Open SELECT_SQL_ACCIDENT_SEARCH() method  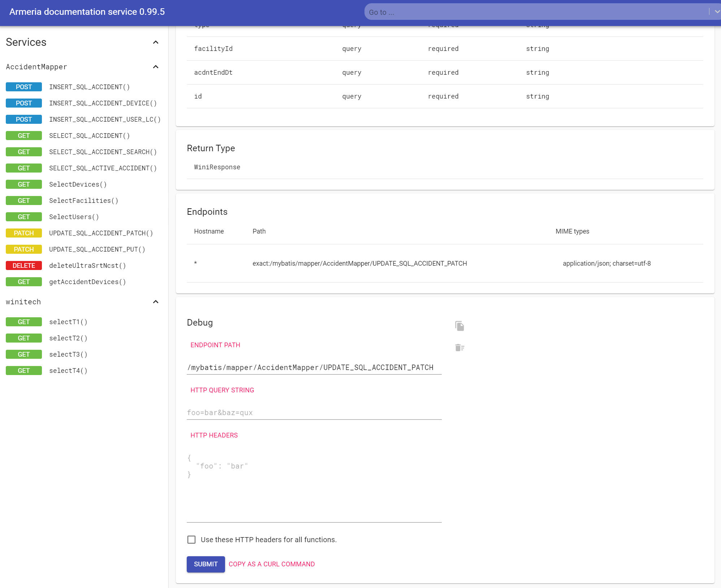tap(103, 152)
